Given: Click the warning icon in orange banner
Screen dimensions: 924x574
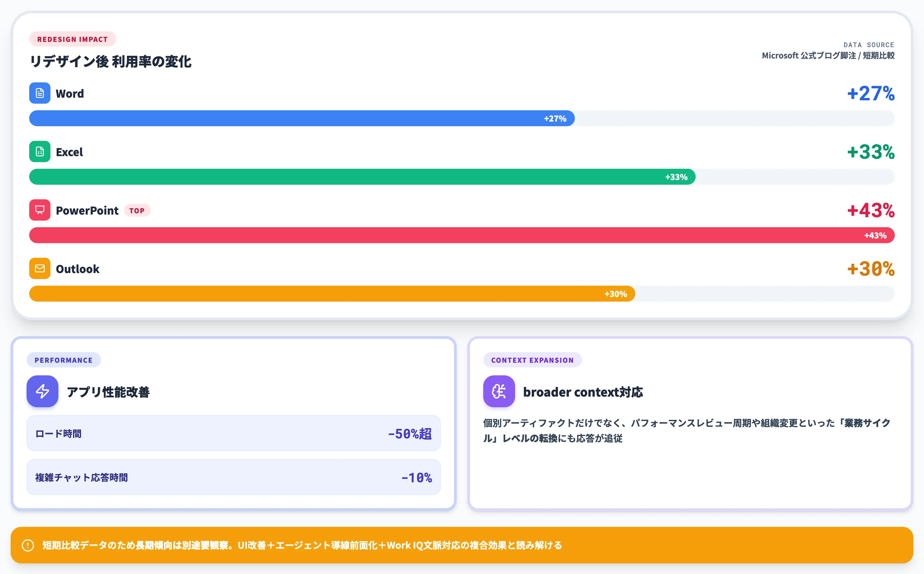Looking at the screenshot, I should click(x=28, y=545).
